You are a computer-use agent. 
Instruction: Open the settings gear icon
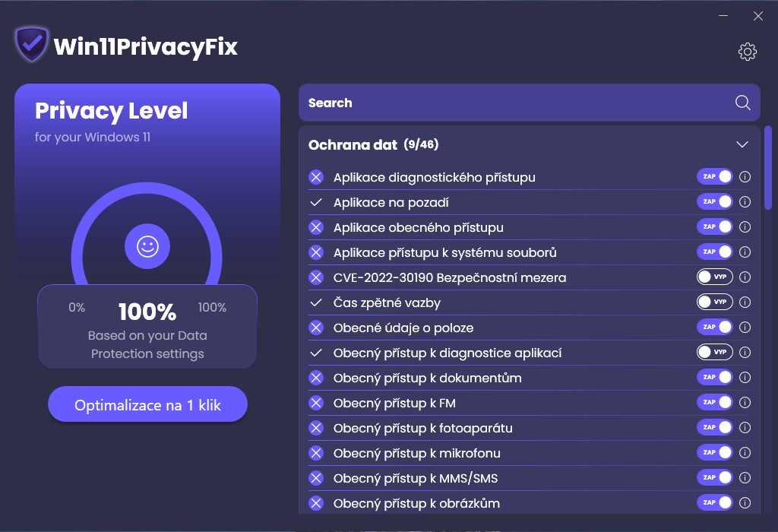tap(748, 52)
